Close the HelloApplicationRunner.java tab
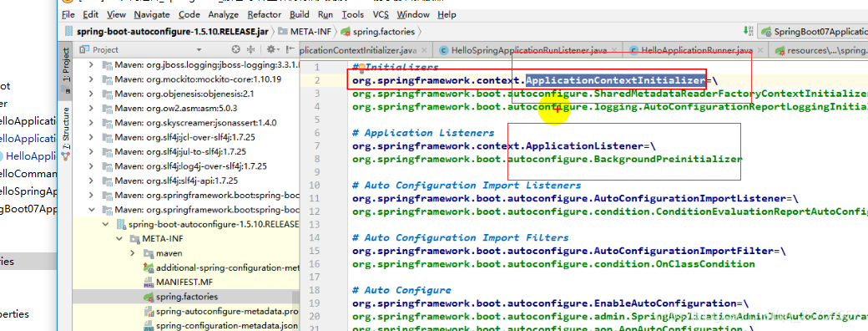 click(759, 50)
